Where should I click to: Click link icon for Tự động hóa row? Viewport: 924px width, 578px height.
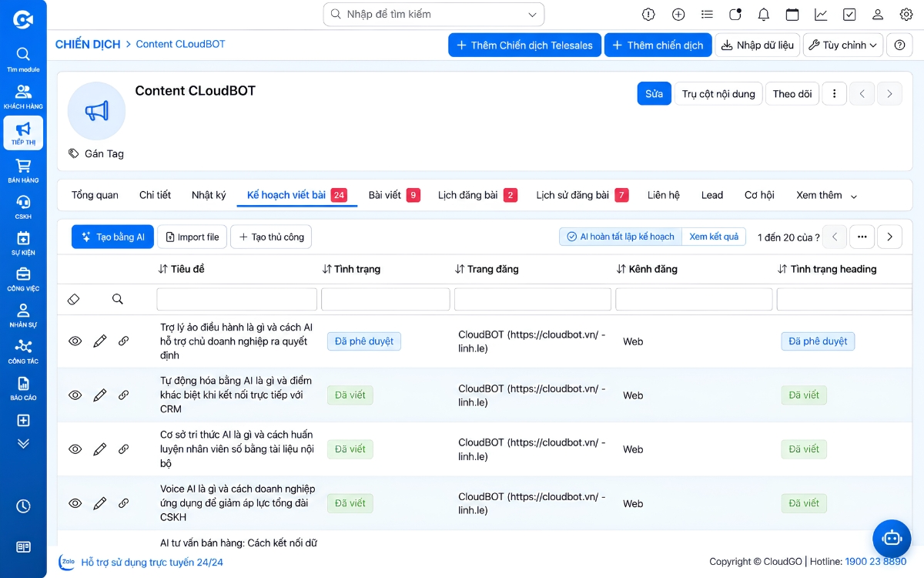[x=123, y=395]
